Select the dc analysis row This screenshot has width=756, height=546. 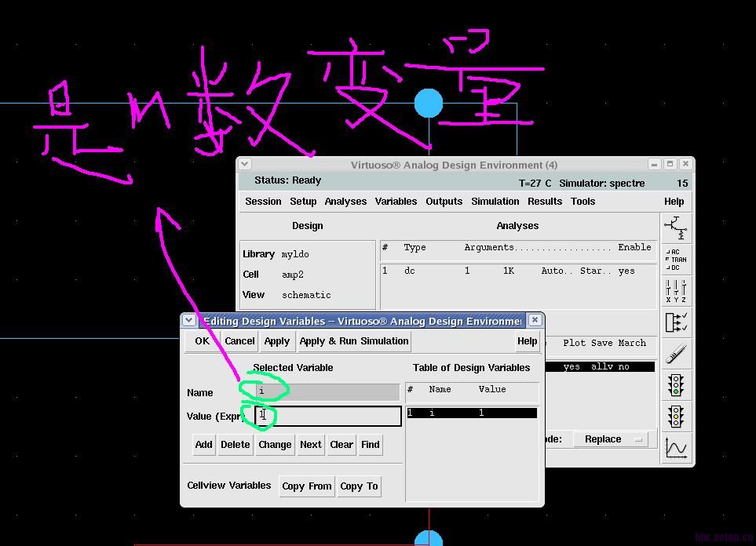tap(518, 271)
